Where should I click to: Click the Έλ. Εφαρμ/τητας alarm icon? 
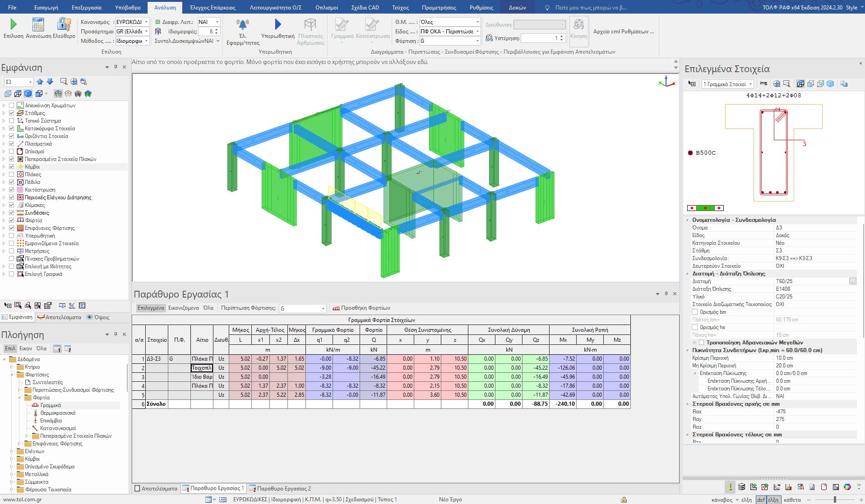point(243,25)
